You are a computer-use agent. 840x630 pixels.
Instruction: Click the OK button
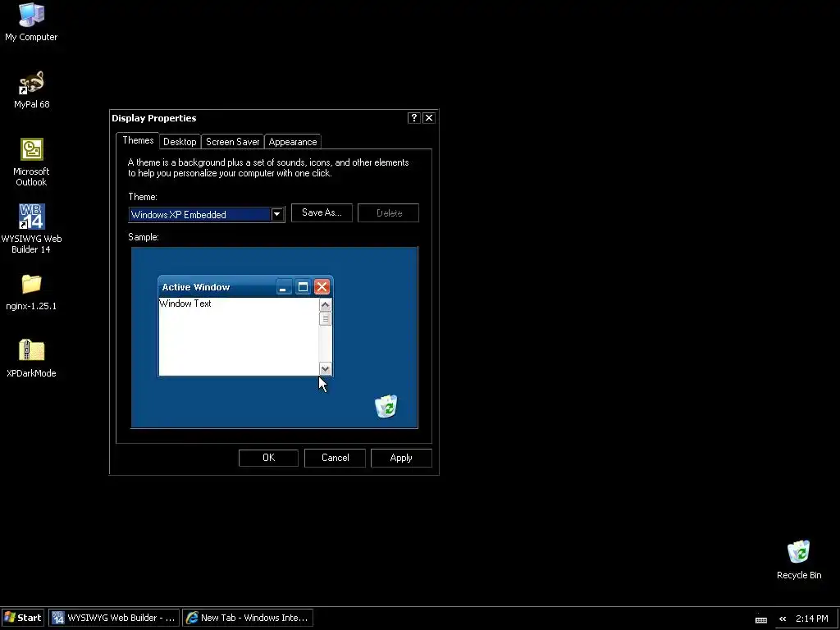point(268,458)
